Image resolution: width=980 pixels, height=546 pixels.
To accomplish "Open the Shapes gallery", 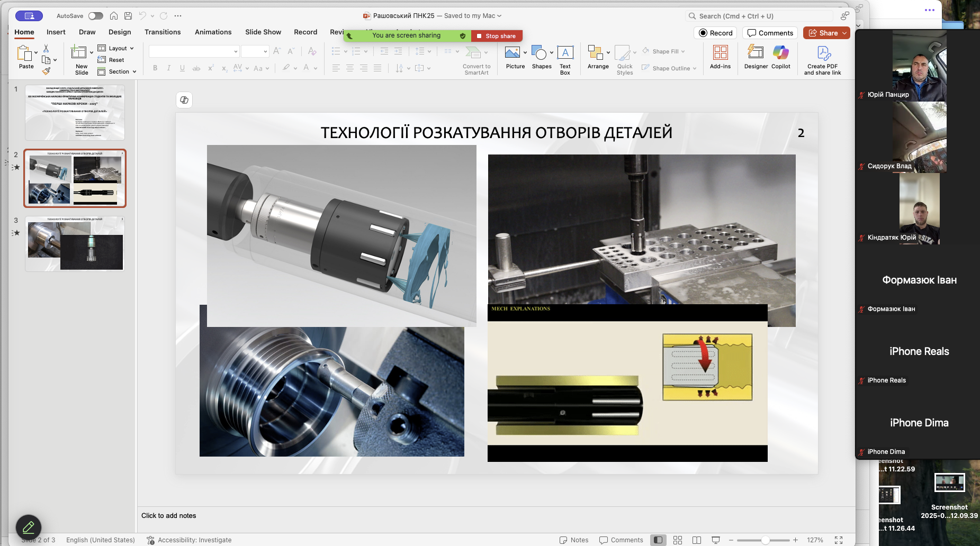I will click(539, 53).
